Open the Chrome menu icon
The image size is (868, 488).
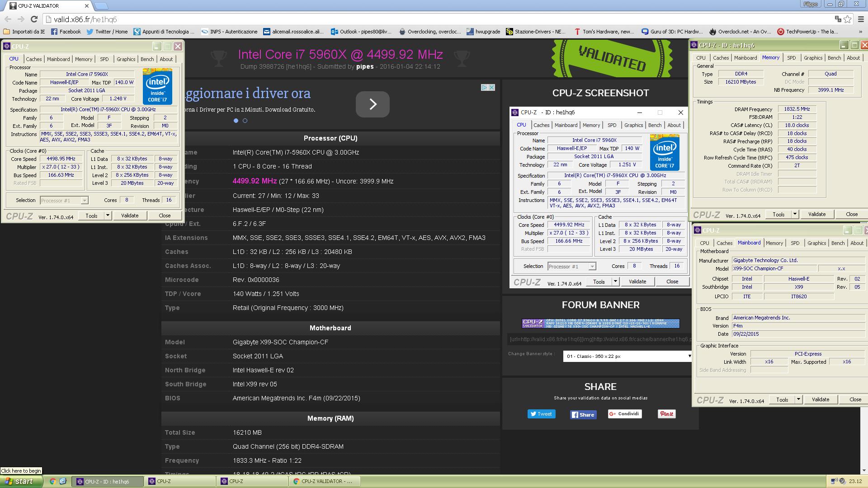coord(861,19)
